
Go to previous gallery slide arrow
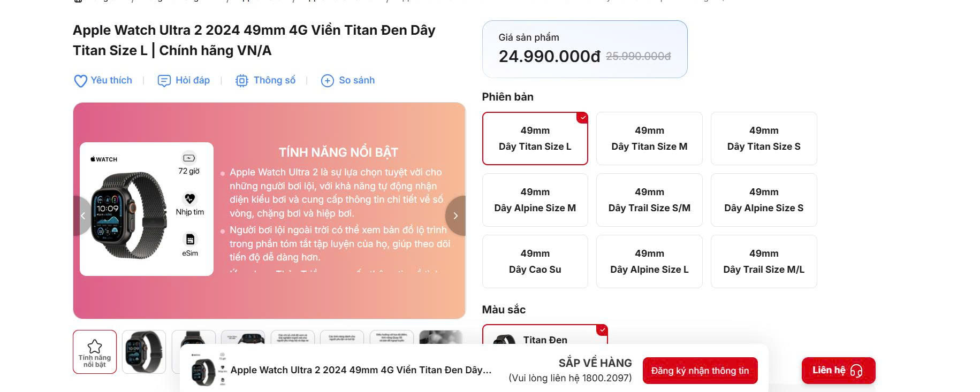click(83, 216)
